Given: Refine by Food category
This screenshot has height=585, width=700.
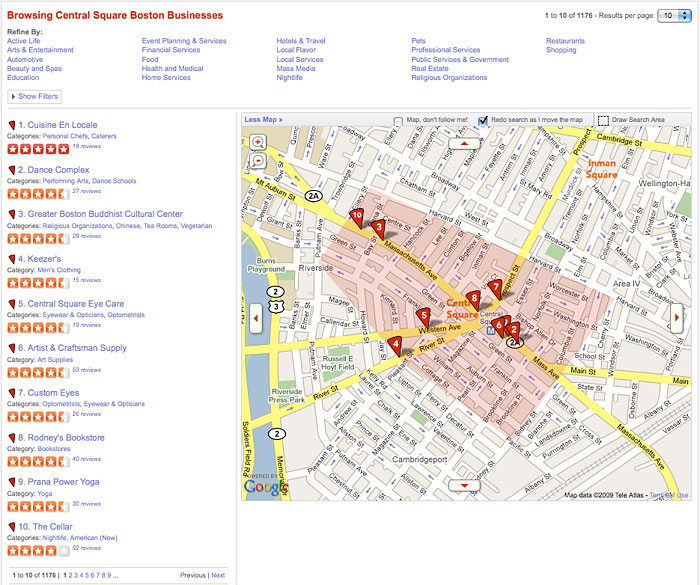Looking at the screenshot, I should pyautogui.click(x=150, y=59).
